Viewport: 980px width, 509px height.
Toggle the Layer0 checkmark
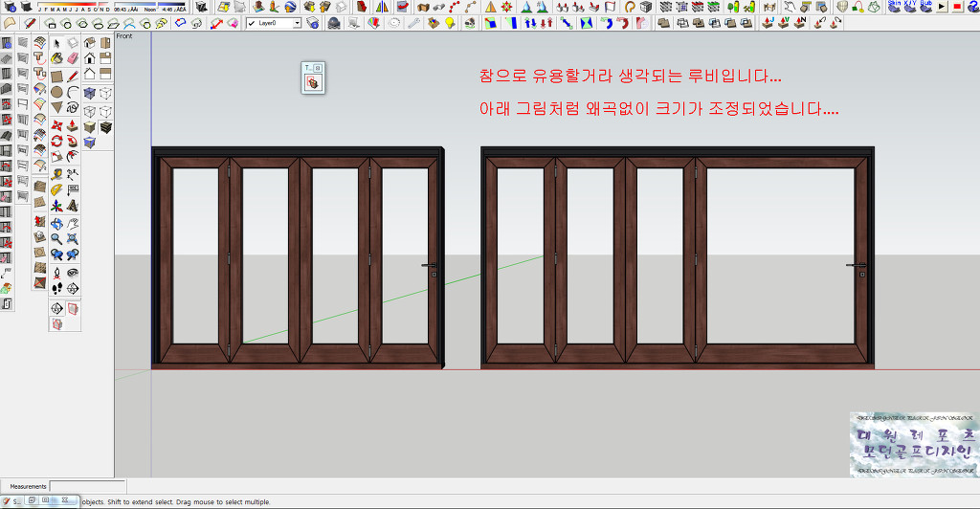pyautogui.click(x=252, y=23)
